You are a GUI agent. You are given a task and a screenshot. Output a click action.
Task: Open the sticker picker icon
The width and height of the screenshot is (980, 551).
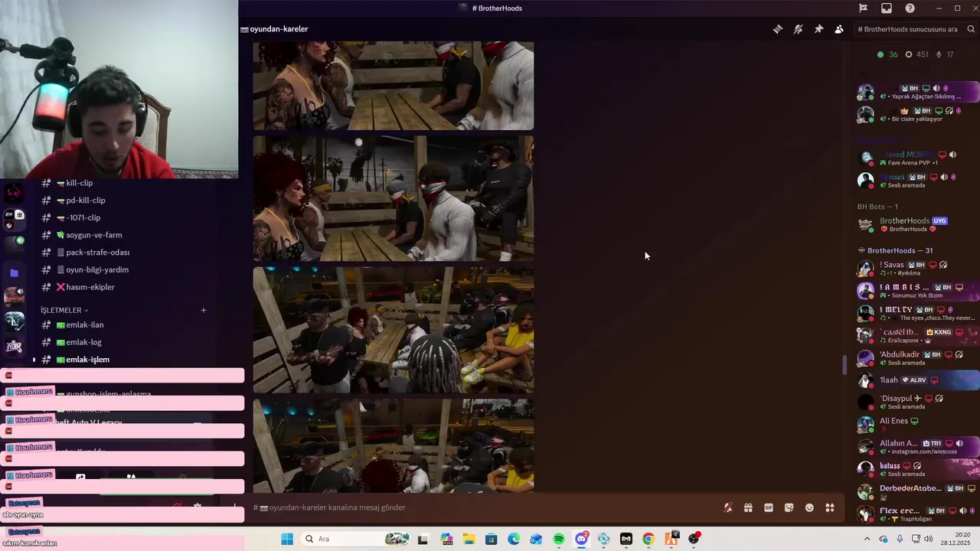coord(789,507)
